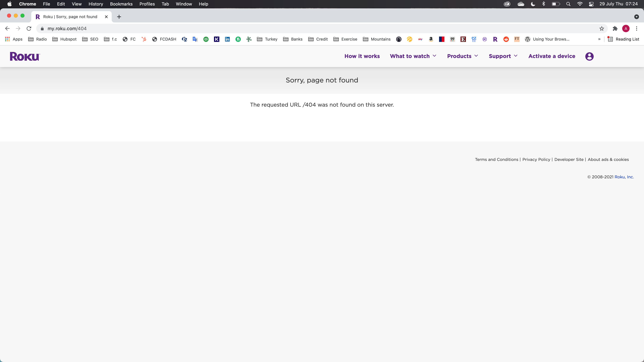Image resolution: width=644 pixels, height=362 pixels.
Task: Select the Roku page not found tab
Action: coord(71,17)
